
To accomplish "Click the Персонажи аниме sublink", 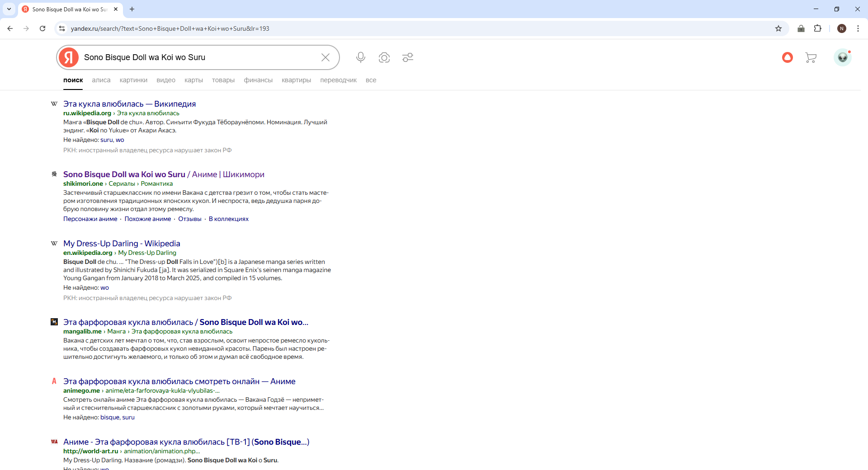I will pos(90,219).
